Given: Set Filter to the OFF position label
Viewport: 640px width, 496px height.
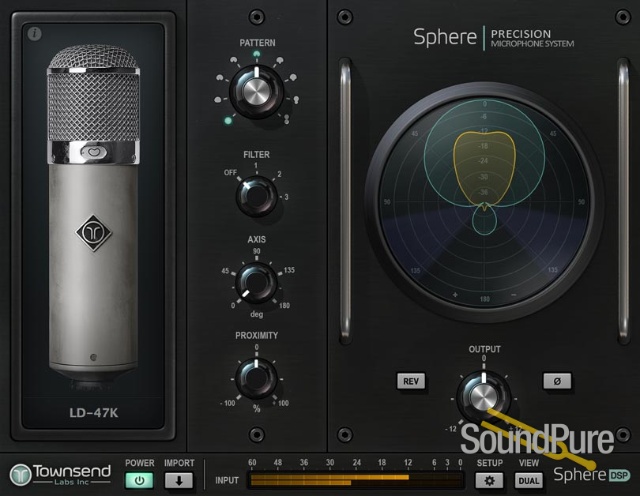Looking at the screenshot, I should click(230, 172).
